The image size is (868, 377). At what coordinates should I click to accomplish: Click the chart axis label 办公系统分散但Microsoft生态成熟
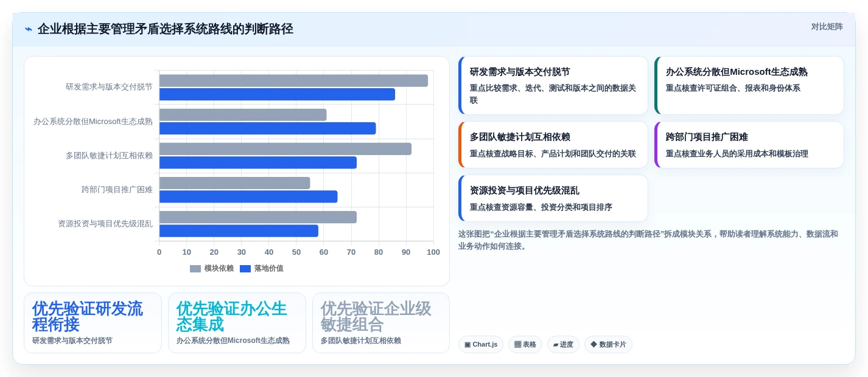pos(93,121)
